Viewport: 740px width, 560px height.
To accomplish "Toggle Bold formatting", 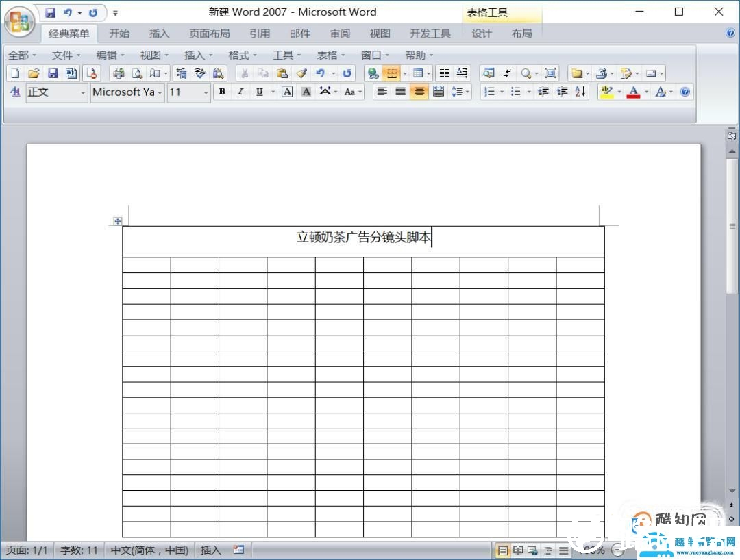I will point(222,92).
